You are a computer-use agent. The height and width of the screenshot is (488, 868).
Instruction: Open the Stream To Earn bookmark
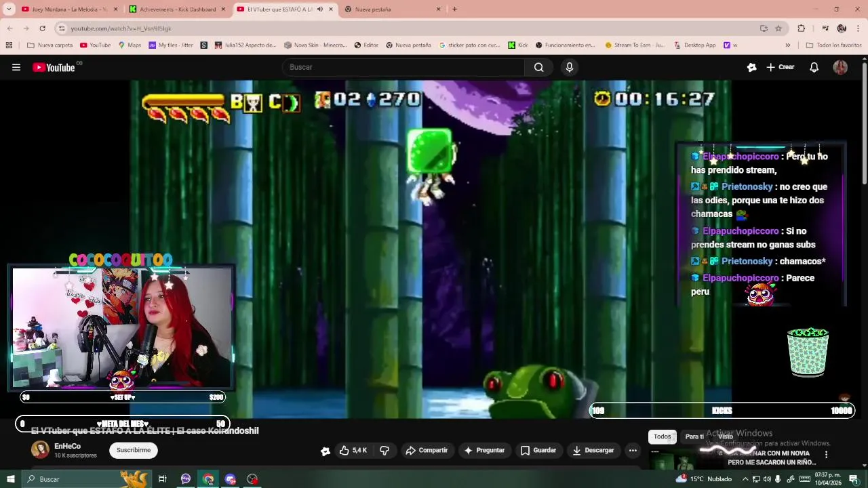coord(634,45)
